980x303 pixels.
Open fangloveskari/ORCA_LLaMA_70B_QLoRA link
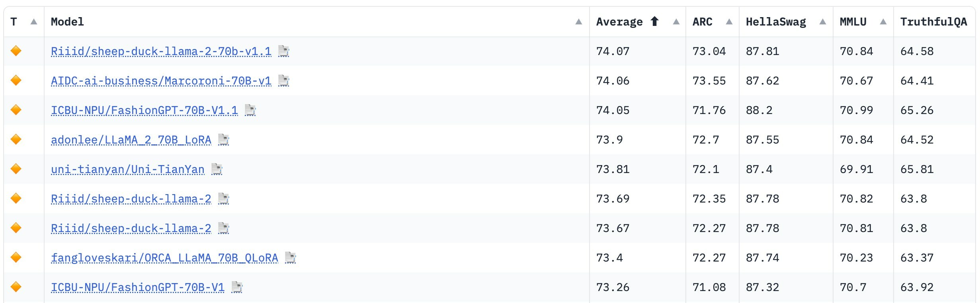164,258
